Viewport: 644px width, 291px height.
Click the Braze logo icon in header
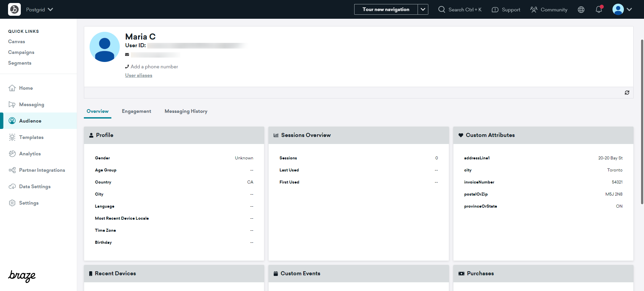click(14, 9)
